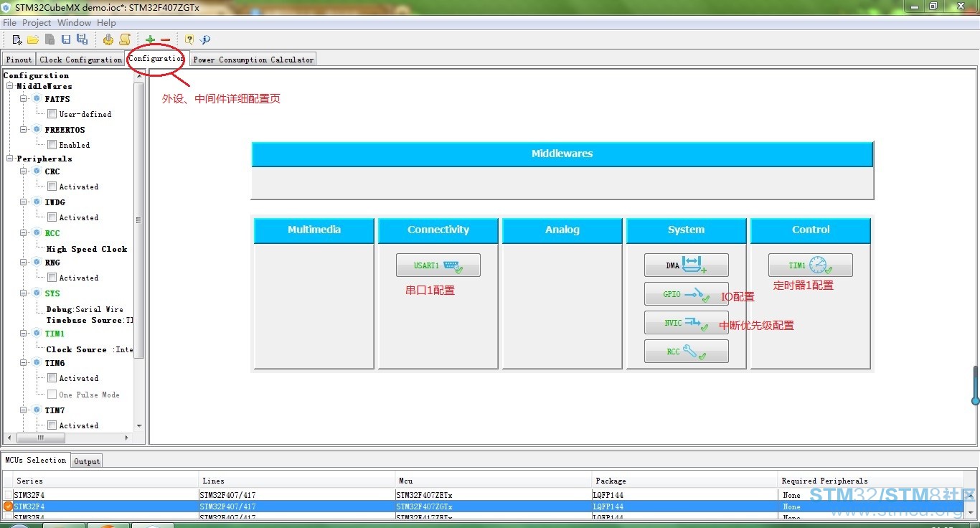Viewport: 980px width, 528px height.
Task: Click the CRC peripheral node icon
Action: 37,171
